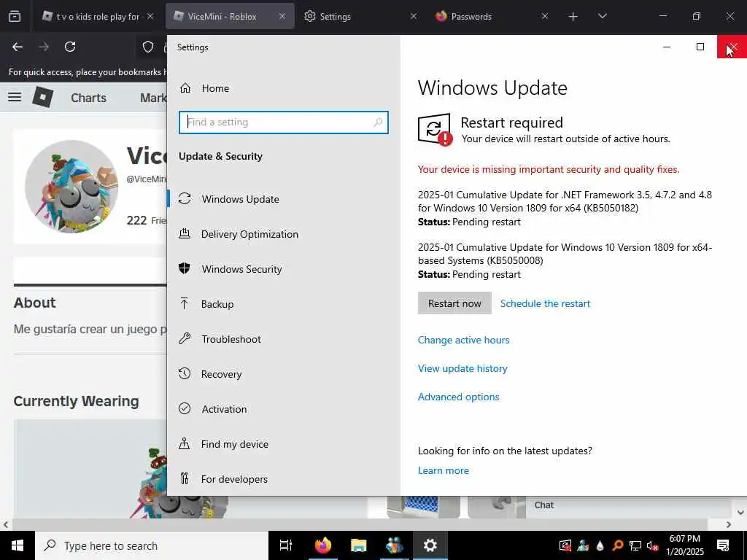
Task: Click the tracking protection shield icon
Action: (x=148, y=47)
